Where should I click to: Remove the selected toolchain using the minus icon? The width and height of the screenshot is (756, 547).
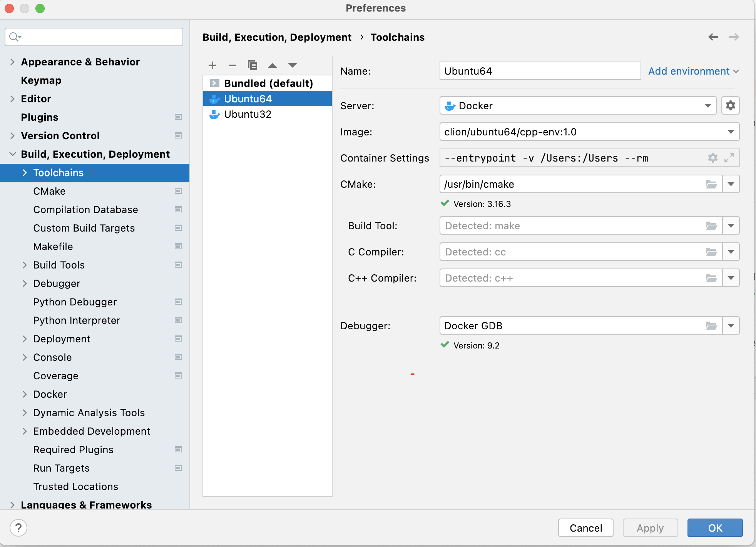[232, 65]
